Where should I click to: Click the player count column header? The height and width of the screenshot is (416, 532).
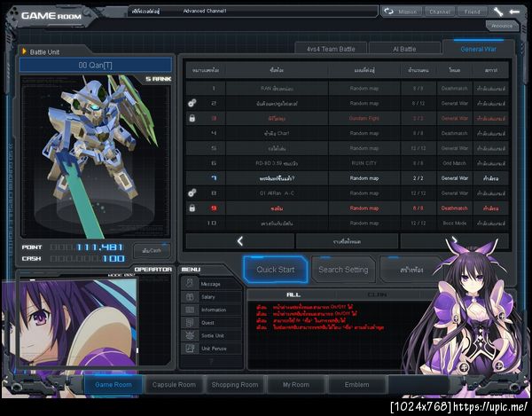[x=418, y=70]
